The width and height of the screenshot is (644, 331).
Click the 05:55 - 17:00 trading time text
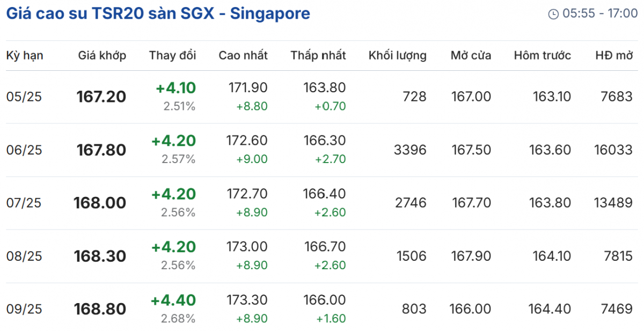point(600,14)
